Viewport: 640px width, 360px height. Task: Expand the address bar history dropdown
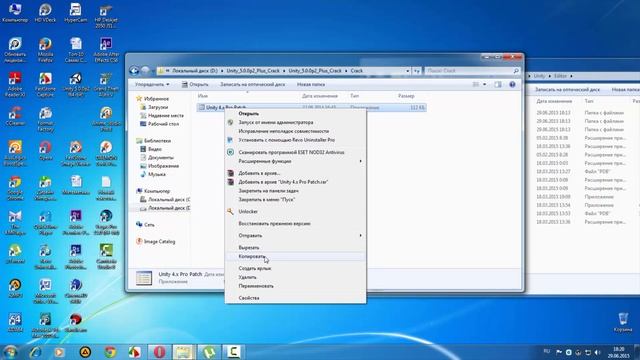click(407, 71)
